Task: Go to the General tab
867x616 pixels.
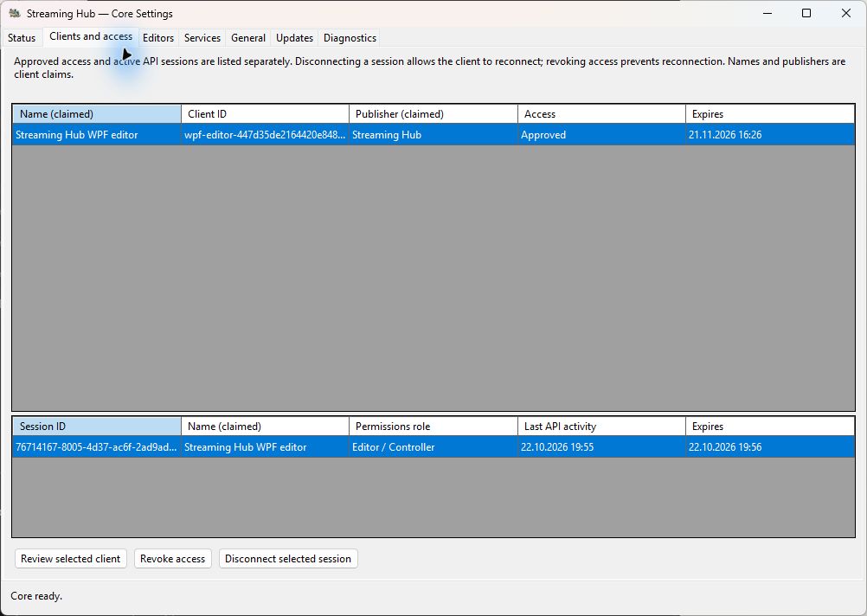Action: pyautogui.click(x=248, y=37)
